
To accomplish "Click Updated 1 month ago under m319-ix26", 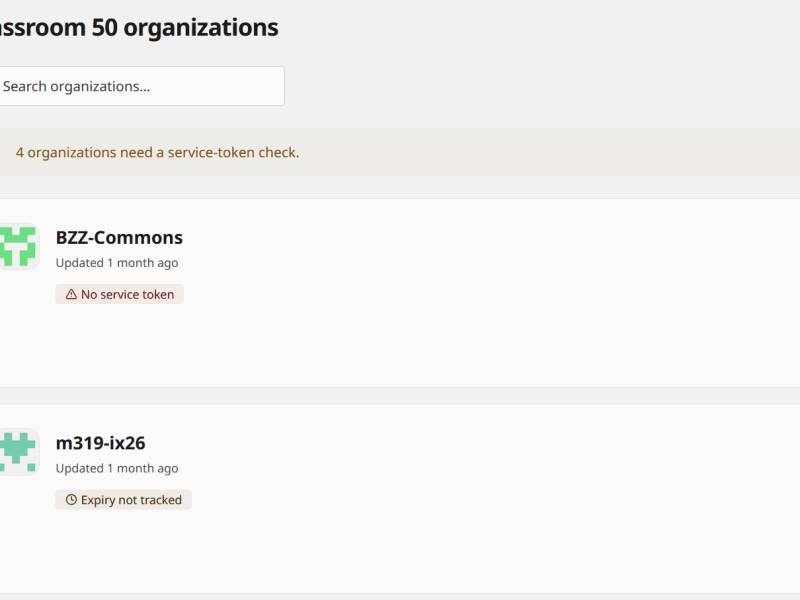I will coord(117,468).
